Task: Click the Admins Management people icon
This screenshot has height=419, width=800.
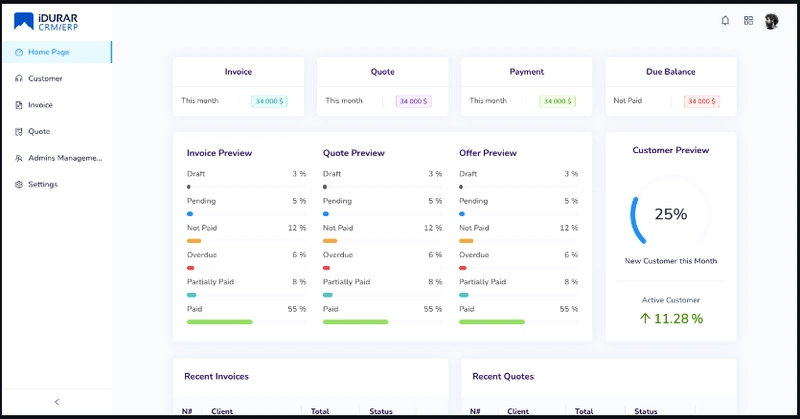Action: 19,158
